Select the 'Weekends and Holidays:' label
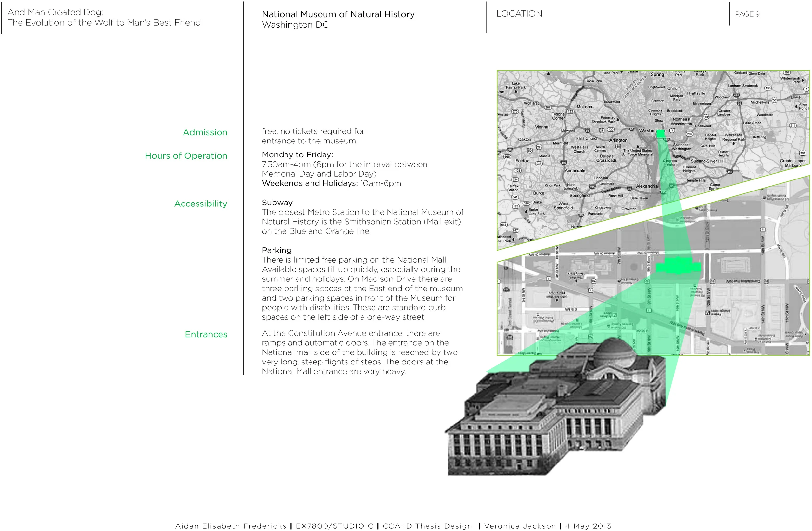This screenshot has height=531, width=812. [x=310, y=183]
